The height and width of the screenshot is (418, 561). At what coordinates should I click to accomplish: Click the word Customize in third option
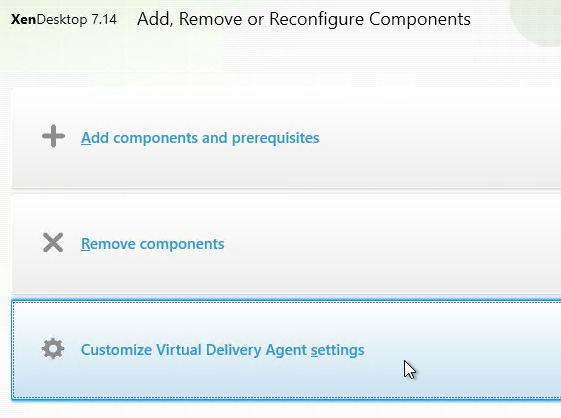coord(116,350)
